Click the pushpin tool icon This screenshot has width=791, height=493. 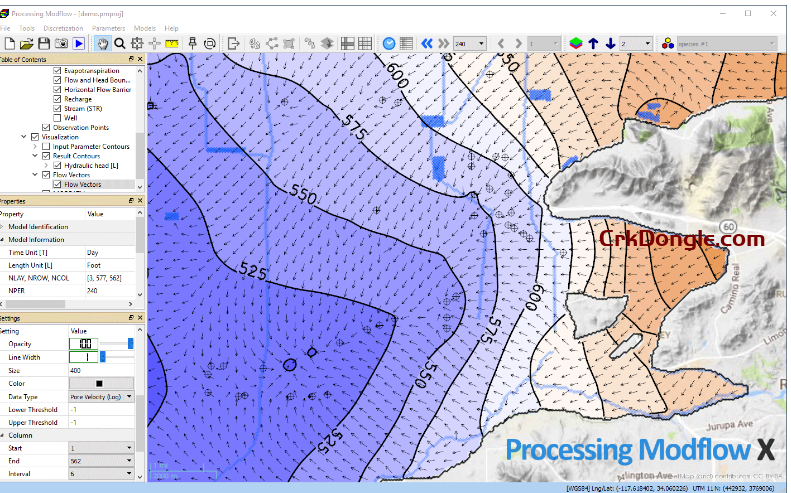click(192, 44)
